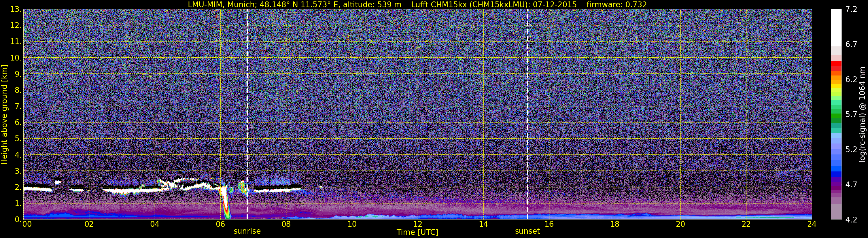Click the time axis tick label "06"
Screen dimensions: 868x238
click(x=220, y=224)
